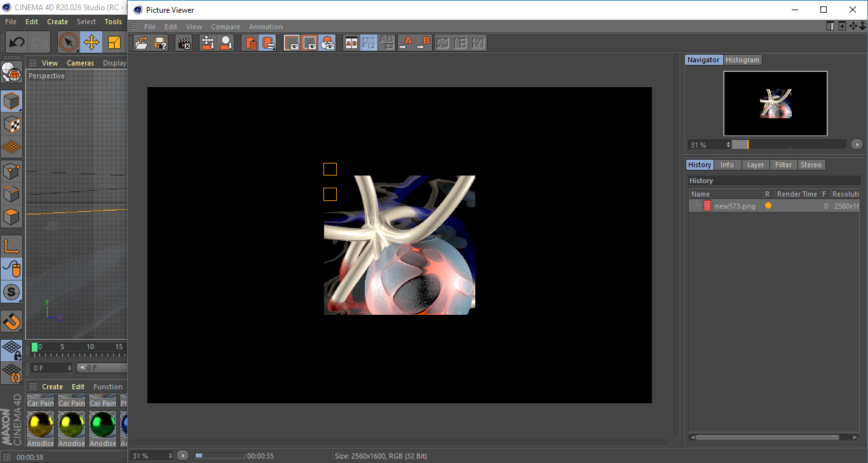Image resolution: width=868 pixels, height=463 pixels.
Task: Open an image file in Picture Viewer
Action: pyautogui.click(x=141, y=43)
